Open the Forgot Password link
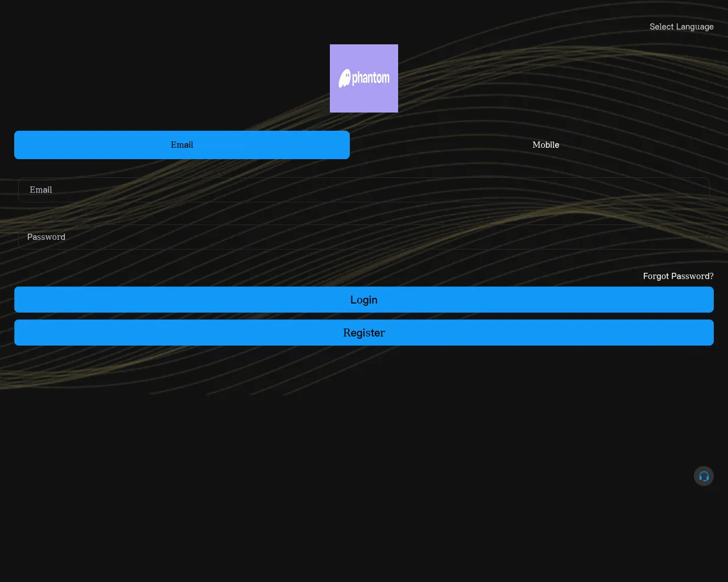This screenshot has width=728, height=582. [x=678, y=276]
